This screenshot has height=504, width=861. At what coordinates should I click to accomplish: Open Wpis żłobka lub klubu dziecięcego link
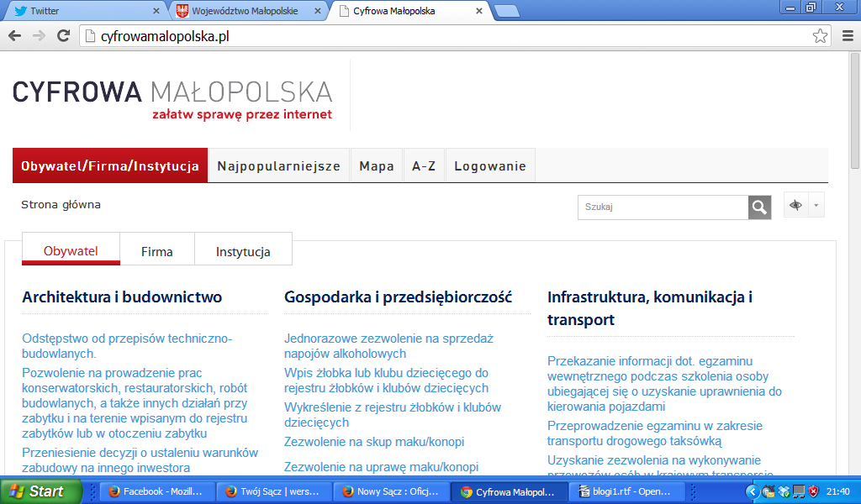386,381
